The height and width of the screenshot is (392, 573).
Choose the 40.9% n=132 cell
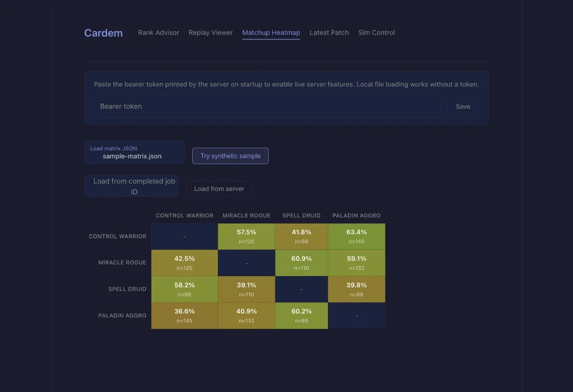pos(246,316)
